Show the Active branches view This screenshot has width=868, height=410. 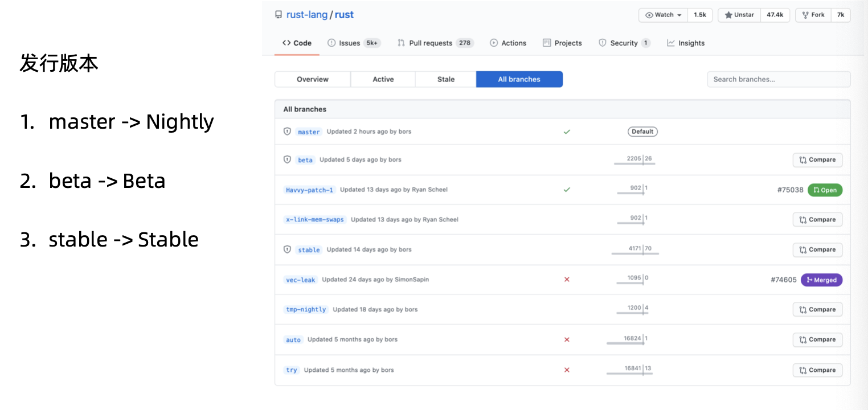coord(383,79)
